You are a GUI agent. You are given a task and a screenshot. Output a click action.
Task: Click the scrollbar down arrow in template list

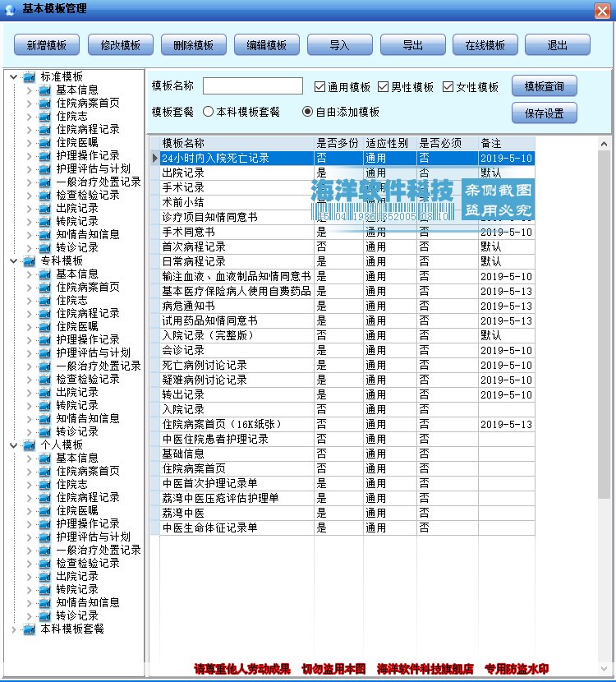(x=604, y=669)
